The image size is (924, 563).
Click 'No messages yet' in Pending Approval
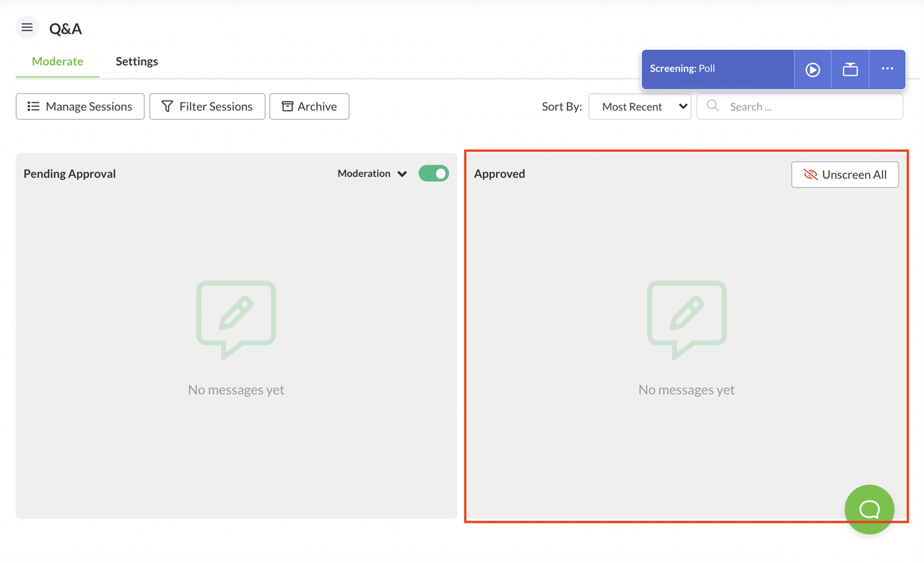[236, 390]
